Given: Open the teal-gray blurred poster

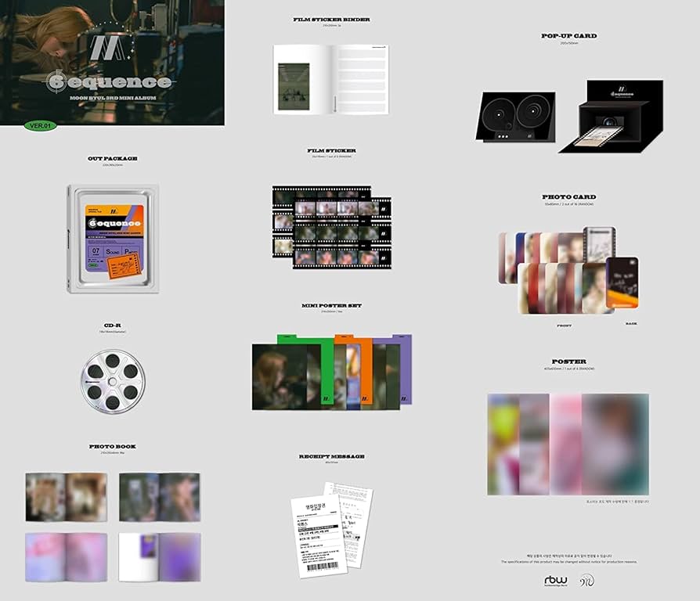Looking at the screenshot, I should [616, 444].
